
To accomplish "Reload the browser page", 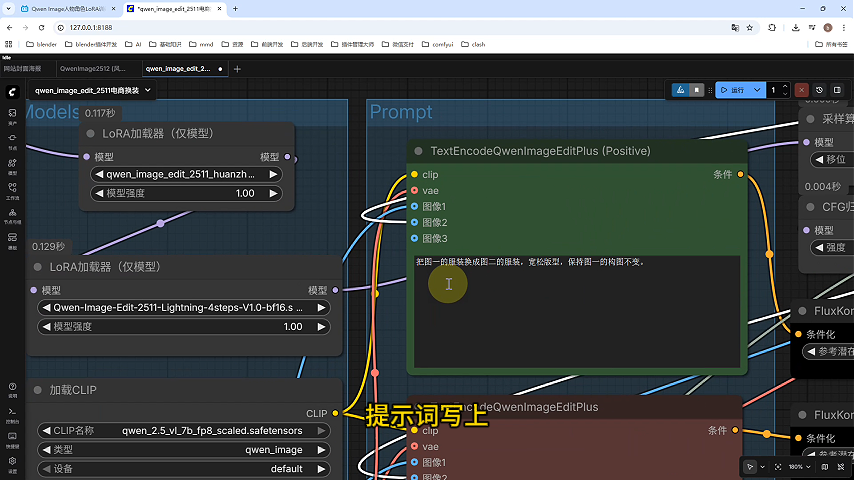I will (x=41, y=27).
